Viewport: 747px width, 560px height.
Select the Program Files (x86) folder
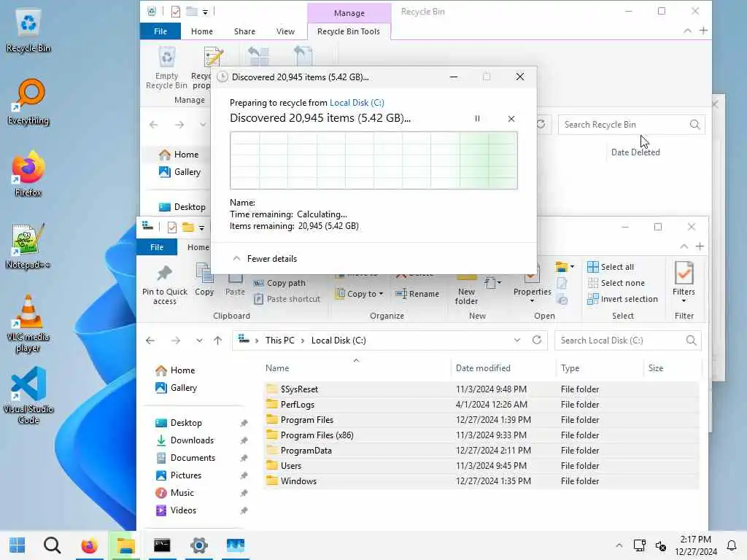[x=481, y=435]
